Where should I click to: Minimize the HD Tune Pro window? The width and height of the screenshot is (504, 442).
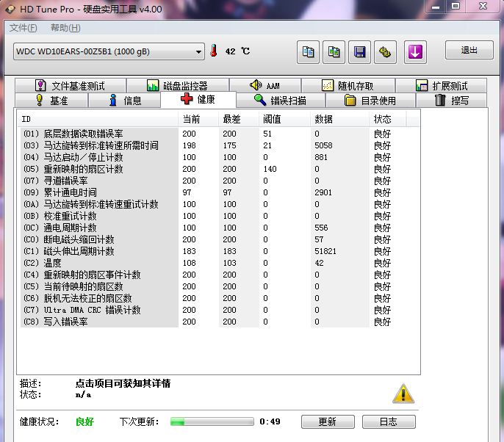pos(436,7)
